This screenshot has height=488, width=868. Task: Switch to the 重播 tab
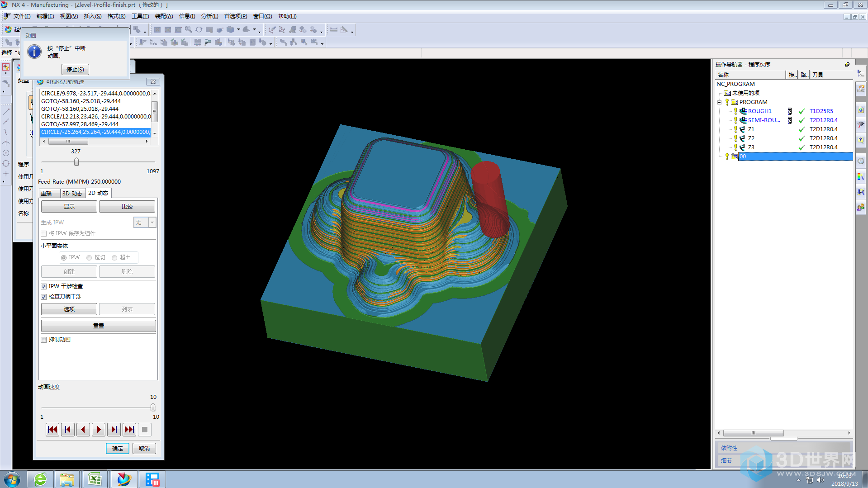point(49,194)
